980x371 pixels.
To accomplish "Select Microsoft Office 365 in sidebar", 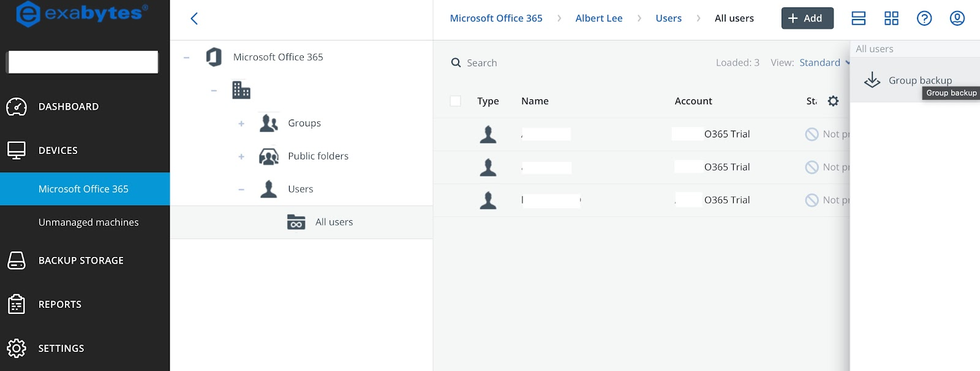I will [85, 189].
